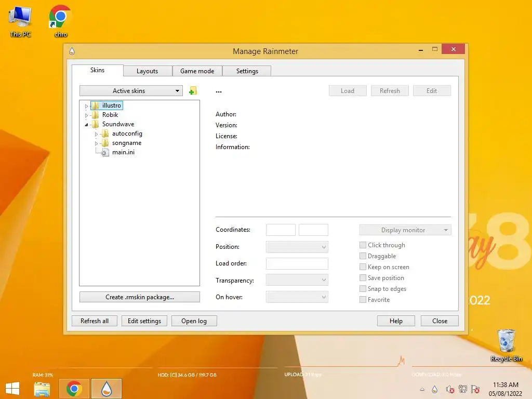Open the Transparency combo box
The width and height of the screenshot is (532, 399).
297,280
